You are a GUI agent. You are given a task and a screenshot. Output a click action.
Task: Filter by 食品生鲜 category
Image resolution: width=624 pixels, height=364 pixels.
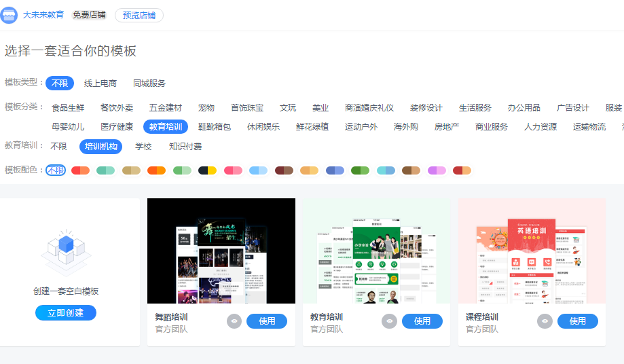68,108
